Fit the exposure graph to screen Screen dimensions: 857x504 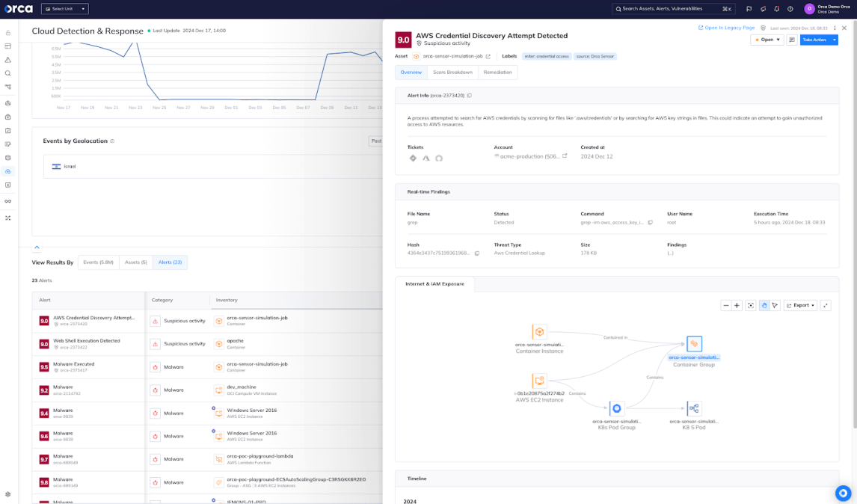pos(751,305)
